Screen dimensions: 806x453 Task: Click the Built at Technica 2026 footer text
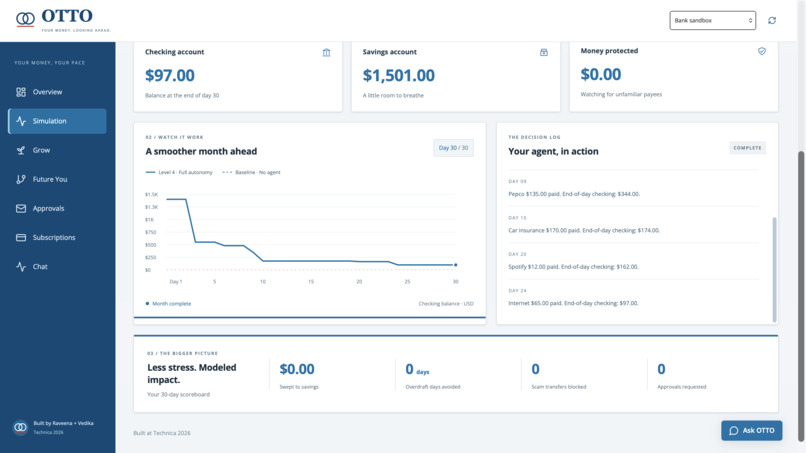162,433
